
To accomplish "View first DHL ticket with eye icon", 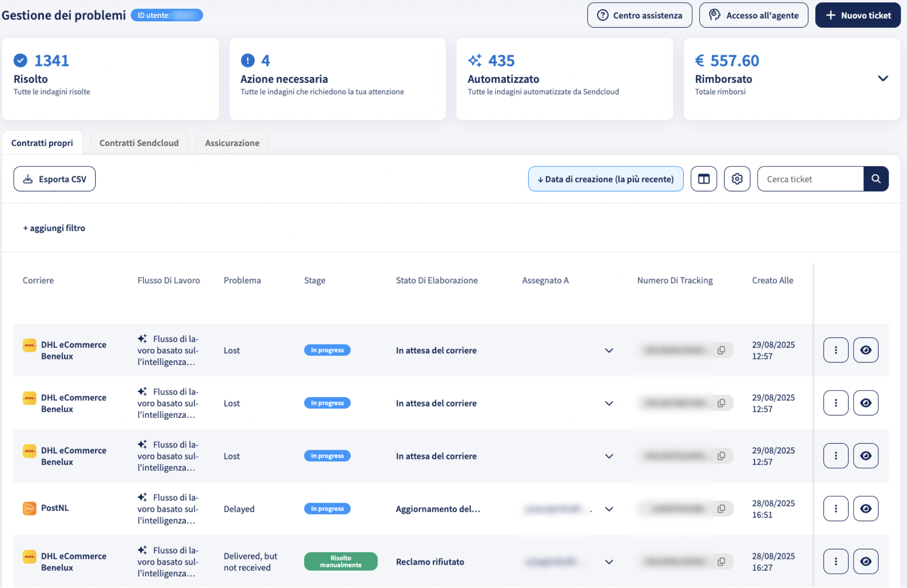I will point(866,350).
